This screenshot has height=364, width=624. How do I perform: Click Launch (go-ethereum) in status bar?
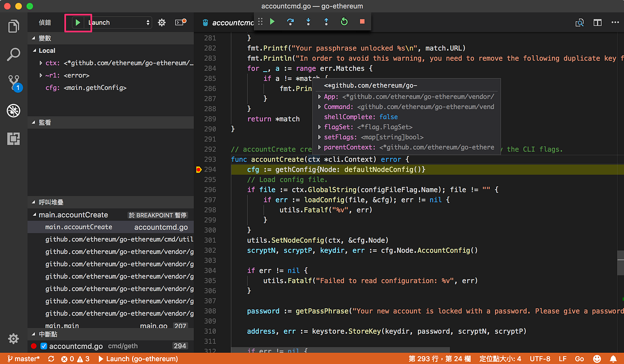click(x=138, y=359)
